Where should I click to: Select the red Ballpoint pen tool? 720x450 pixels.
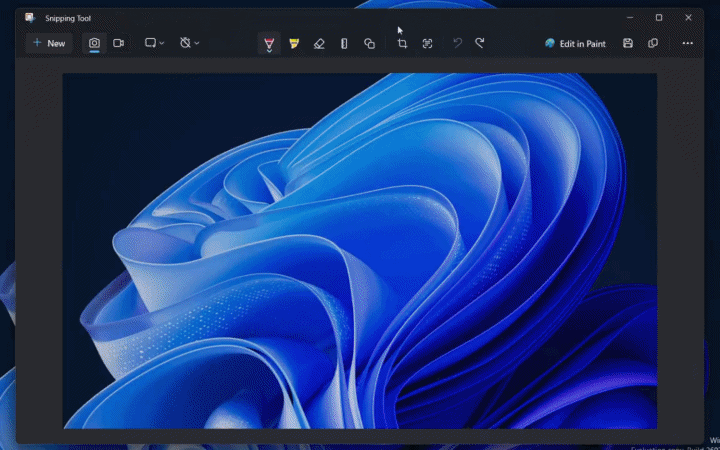(x=269, y=42)
